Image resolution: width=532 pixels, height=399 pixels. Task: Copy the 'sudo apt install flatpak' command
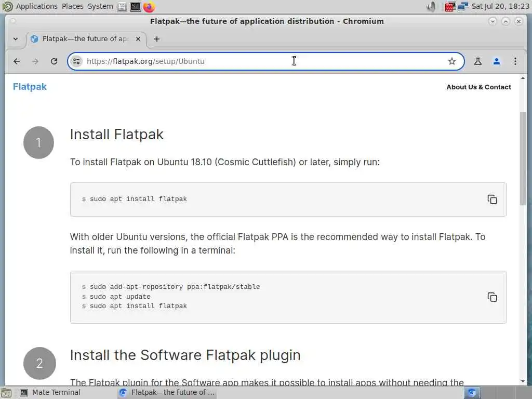coord(492,199)
